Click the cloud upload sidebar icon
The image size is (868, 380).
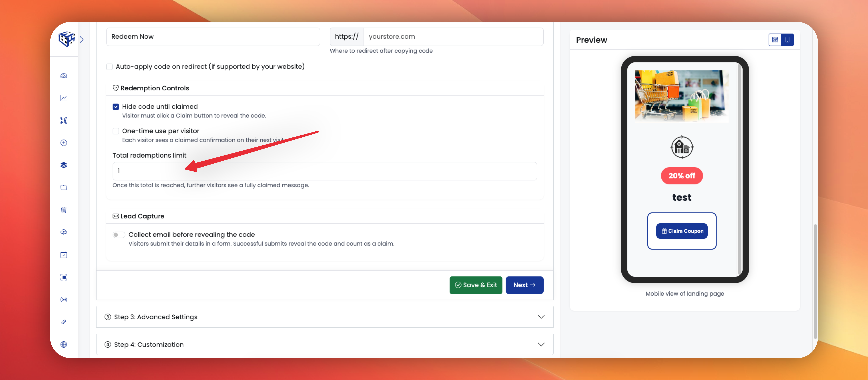point(64,232)
